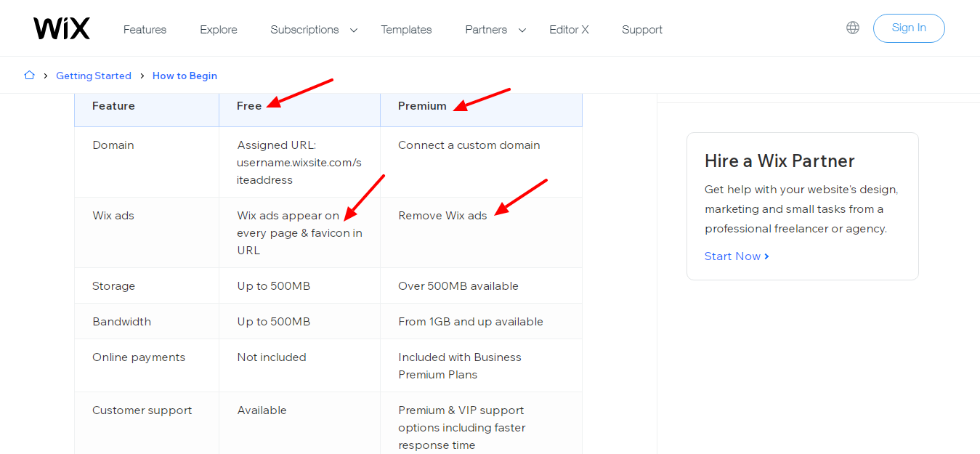Open the language selector globe icon
Screen dimensions: 980x454
(852, 27)
